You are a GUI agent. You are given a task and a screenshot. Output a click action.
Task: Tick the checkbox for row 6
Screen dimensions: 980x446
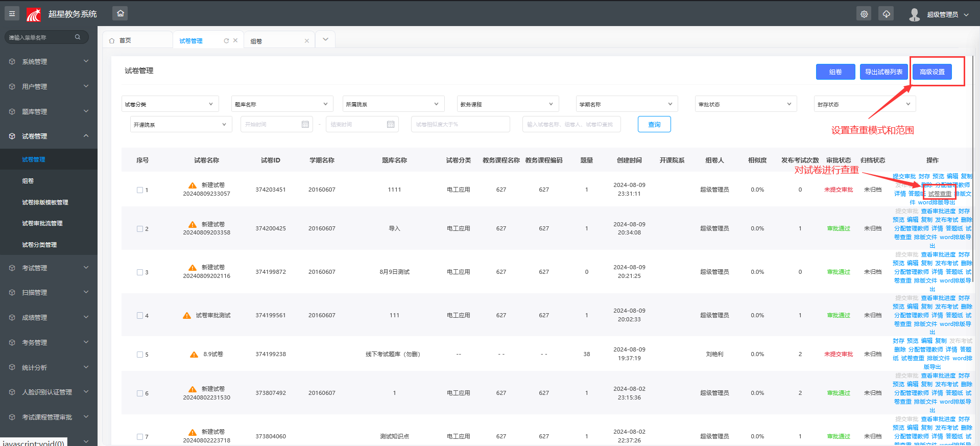[140, 393]
